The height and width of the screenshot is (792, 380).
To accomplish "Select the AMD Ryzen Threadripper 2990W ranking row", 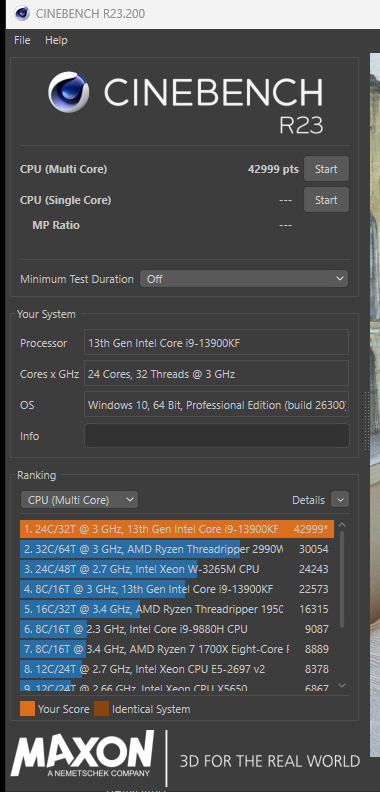I will [177, 549].
